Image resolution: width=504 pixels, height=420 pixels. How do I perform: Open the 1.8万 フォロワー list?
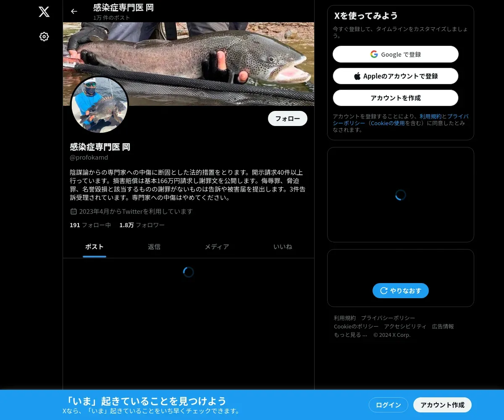142,225
